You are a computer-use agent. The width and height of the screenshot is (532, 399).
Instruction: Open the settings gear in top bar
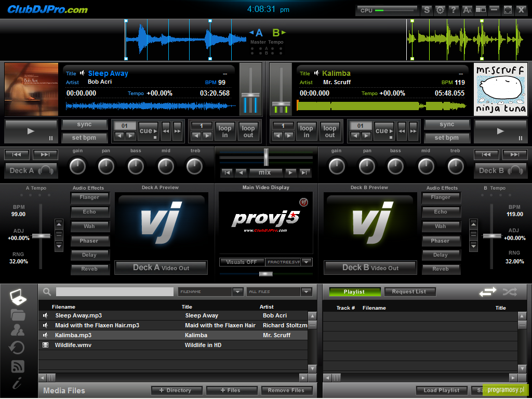(440, 10)
